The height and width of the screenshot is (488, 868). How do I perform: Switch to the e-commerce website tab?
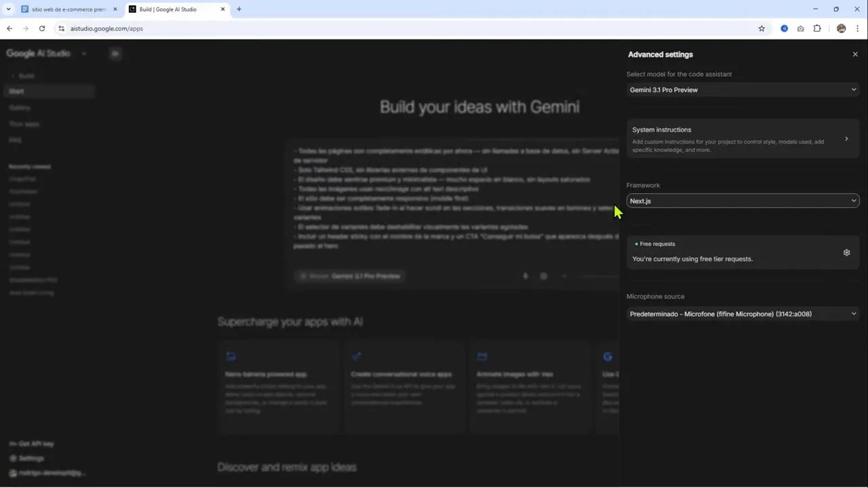68,9
